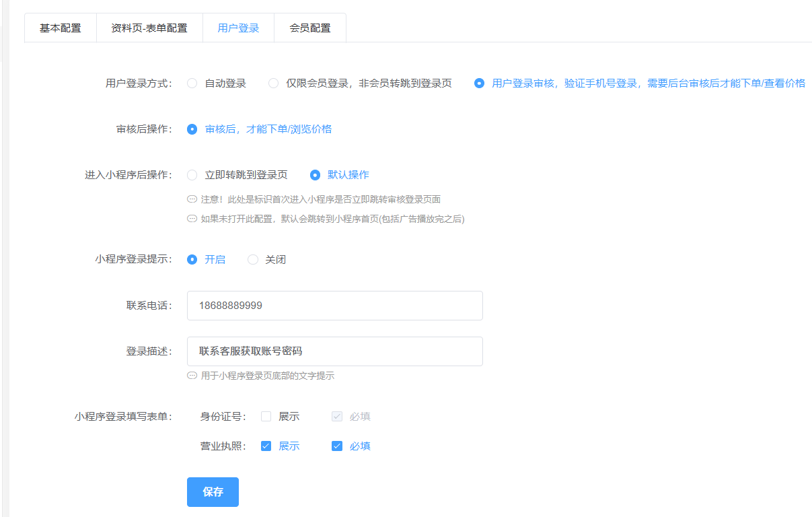Check 展示 checkbox for 身份证号
812x517 pixels.
[x=266, y=417]
